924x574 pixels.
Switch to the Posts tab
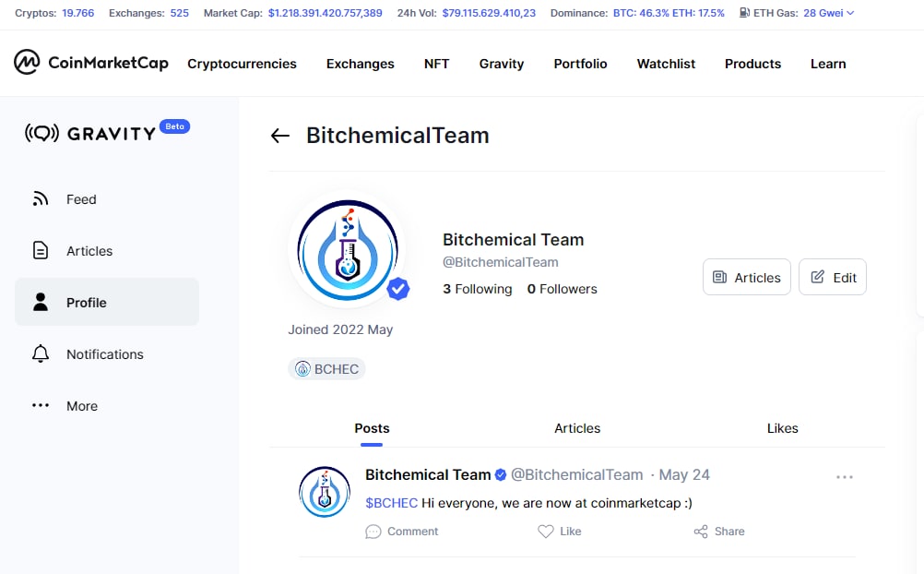(372, 428)
